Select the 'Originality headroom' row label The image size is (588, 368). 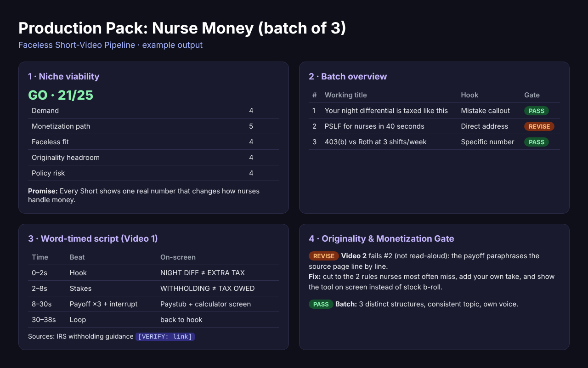tap(66, 158)
